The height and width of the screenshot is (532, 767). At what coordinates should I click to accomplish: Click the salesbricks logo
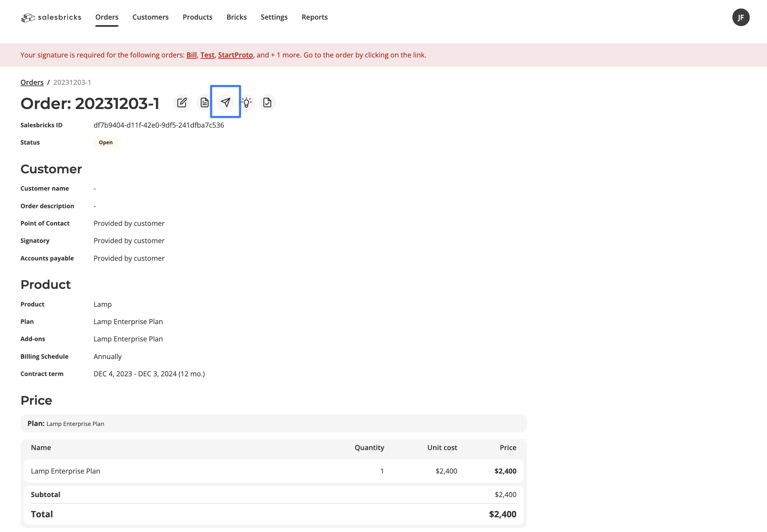[51, 17]
